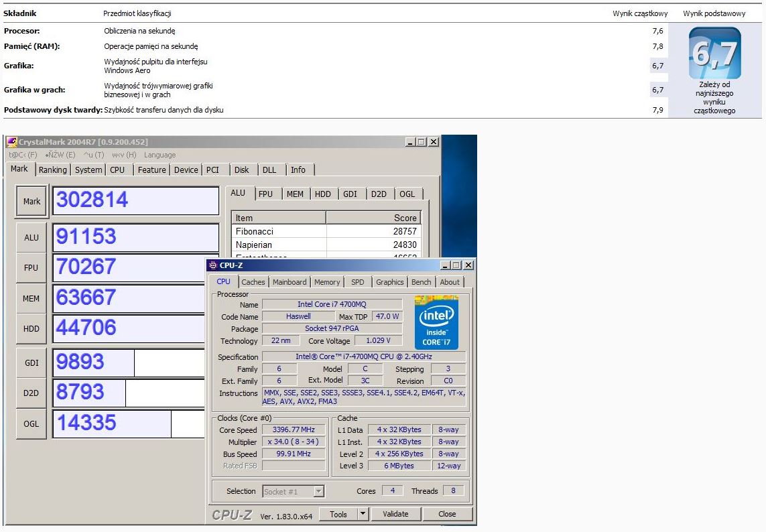Run the D2D benchmark button

[x=31, y=393]
